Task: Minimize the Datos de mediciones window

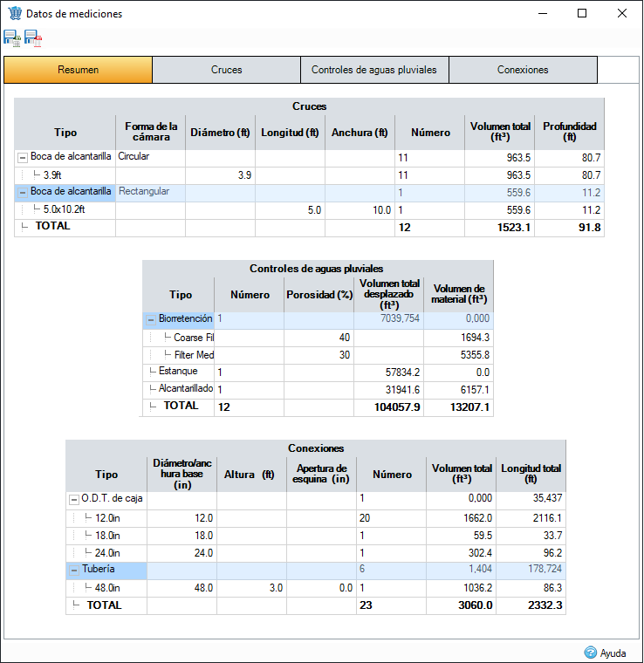Action: click(x=543, y=14)
